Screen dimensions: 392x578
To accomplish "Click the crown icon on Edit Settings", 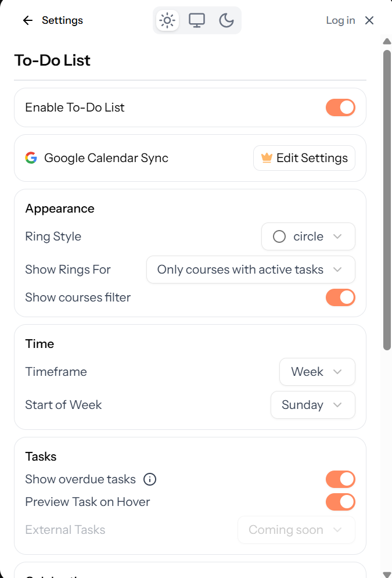I will tap(266, 157).
